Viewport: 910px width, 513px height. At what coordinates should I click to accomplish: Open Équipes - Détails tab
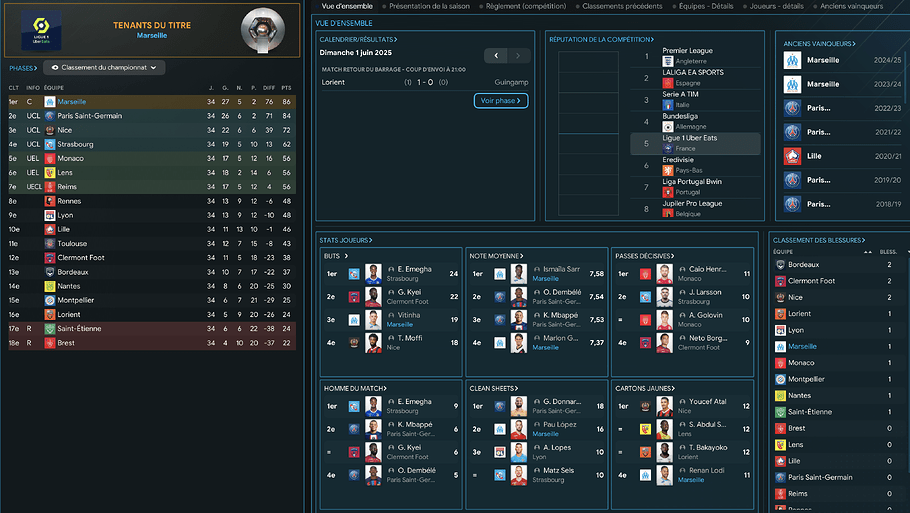click(x=706, y=6)
